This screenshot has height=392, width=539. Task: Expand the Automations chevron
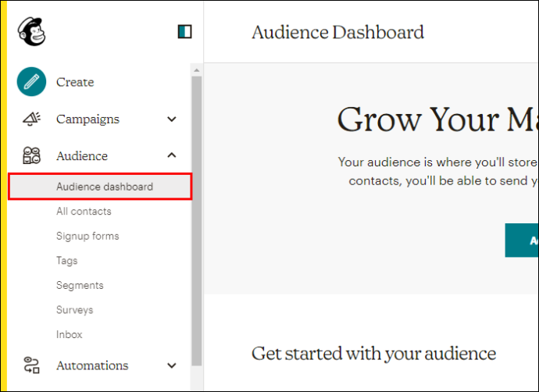pos(172,365)
